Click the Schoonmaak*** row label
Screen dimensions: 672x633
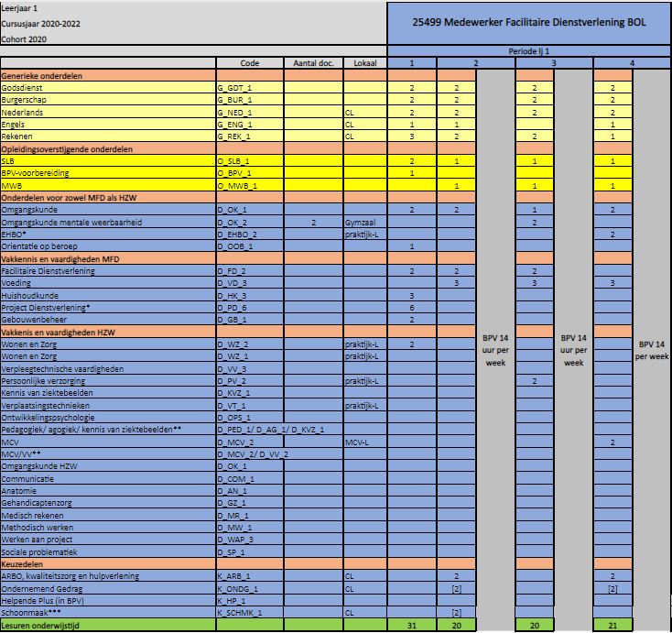tap(108, 613)
